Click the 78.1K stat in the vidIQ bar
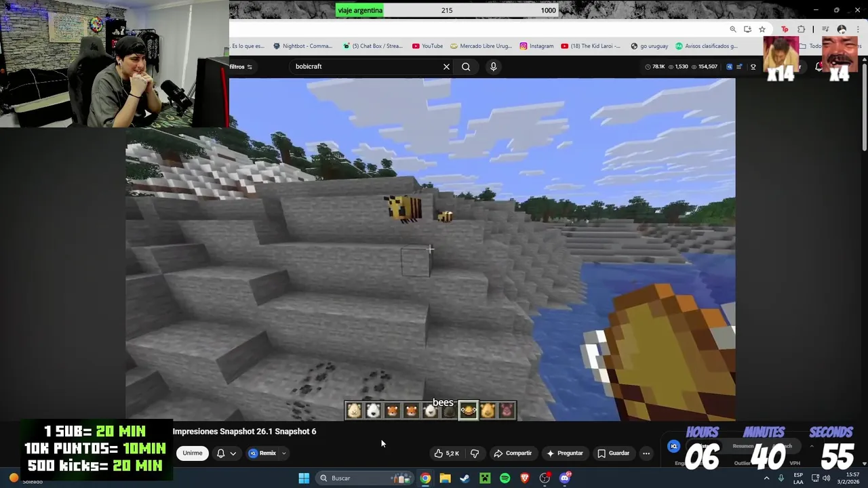 654,66
